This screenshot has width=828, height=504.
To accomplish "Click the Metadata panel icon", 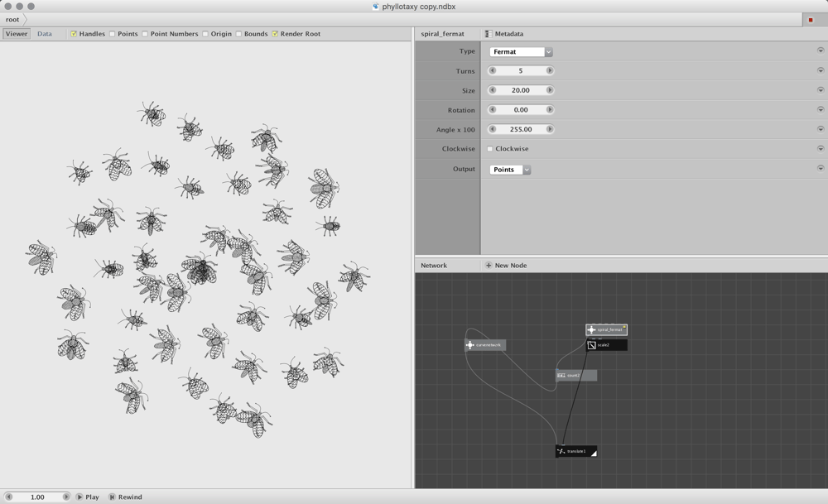I will [489, 34].
